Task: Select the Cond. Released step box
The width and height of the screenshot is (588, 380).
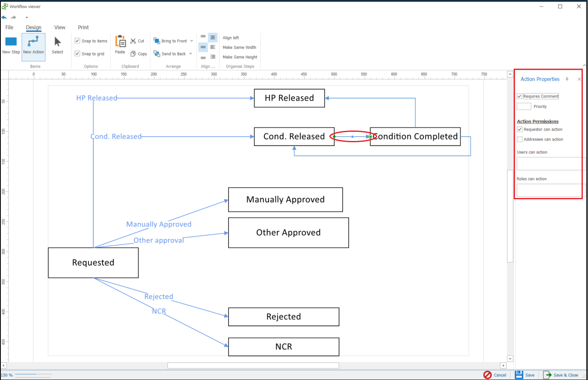Action: click(x=294, y=137)
